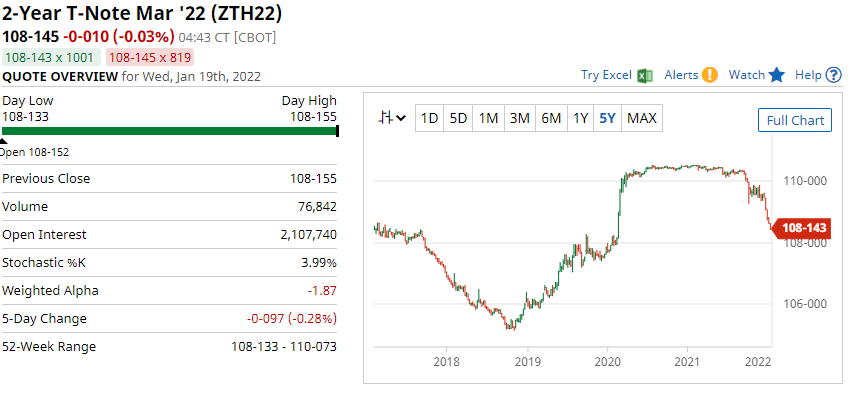Switch chart to 3M period
Viewport: 848px width, 393px height.
point(520,118)
